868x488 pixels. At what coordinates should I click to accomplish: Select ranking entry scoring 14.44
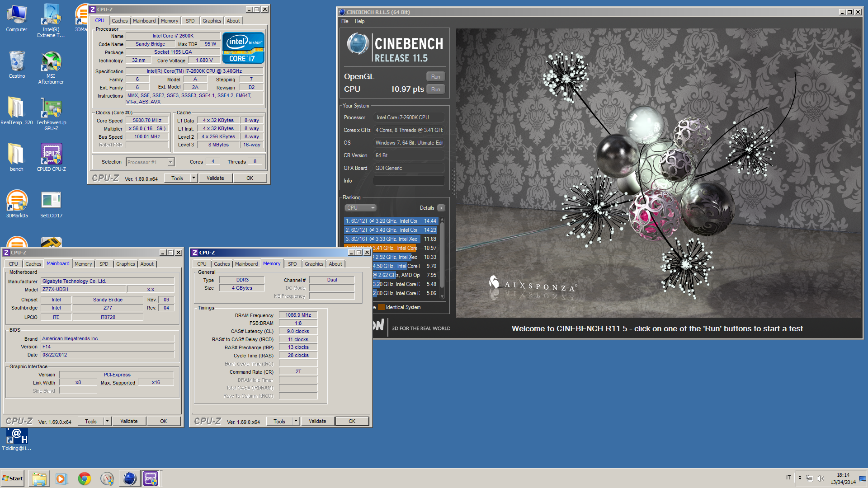click(391, 221)
